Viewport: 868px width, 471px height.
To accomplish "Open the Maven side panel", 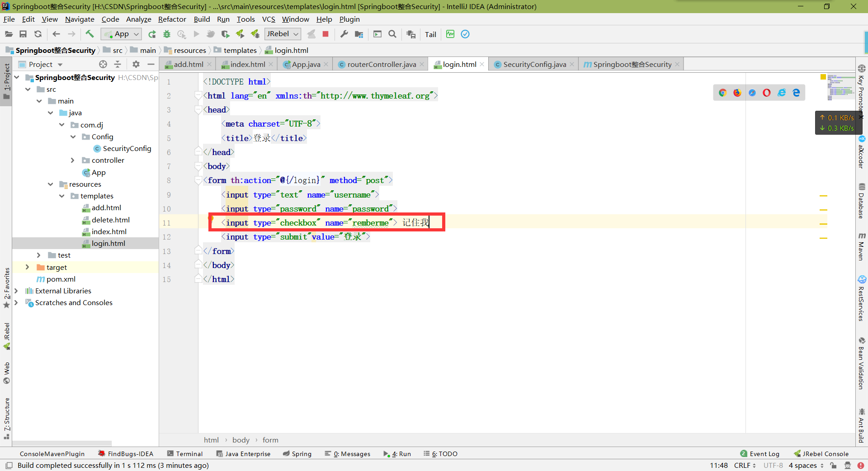I will click(862, 247).
